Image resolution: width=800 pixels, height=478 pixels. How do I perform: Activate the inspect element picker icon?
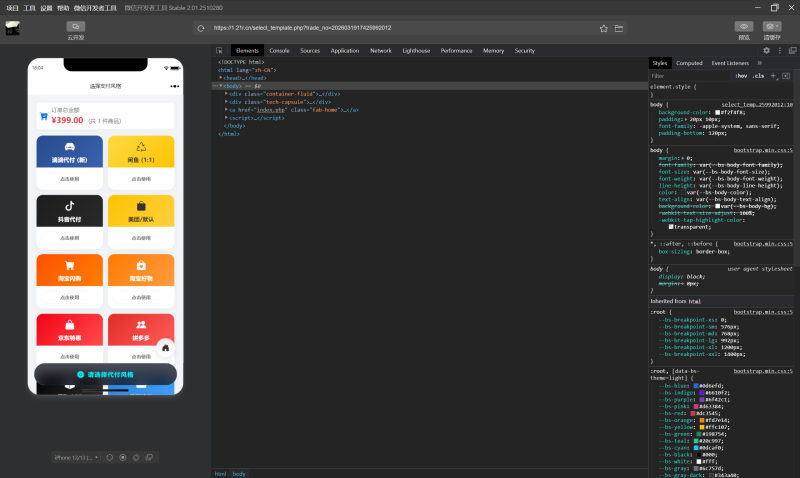click(219, 51)
